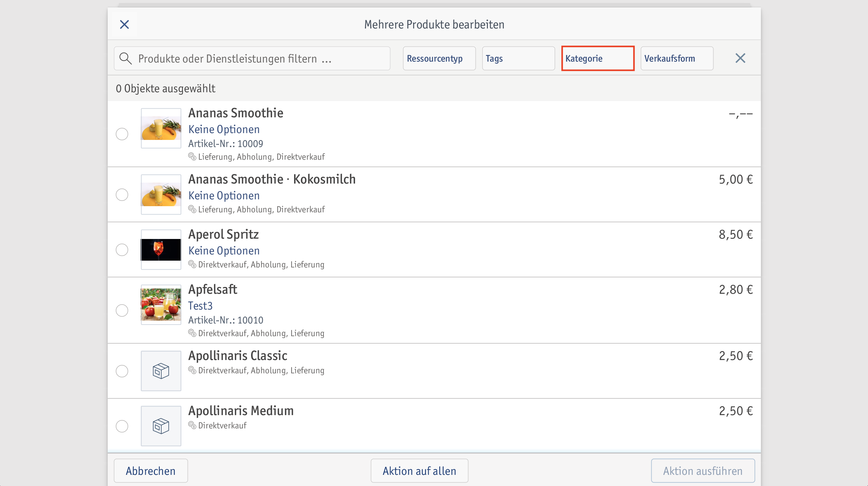Click the Apollinaris Classic placeholder box icon
The width and height of the screenshot is (868, 486).
161,371
